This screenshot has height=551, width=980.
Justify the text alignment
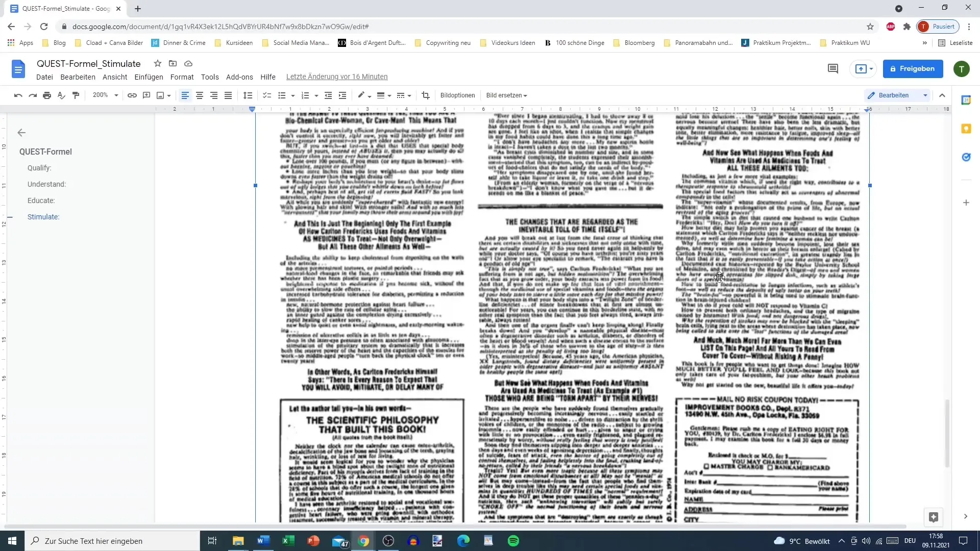[x=228, y=95]
